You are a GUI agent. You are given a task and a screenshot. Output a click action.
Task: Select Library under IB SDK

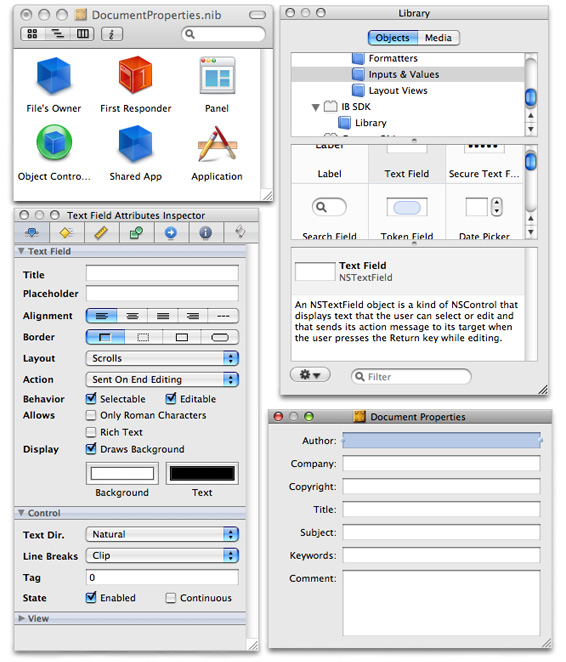pyautogui.click(x=408, y=123)
